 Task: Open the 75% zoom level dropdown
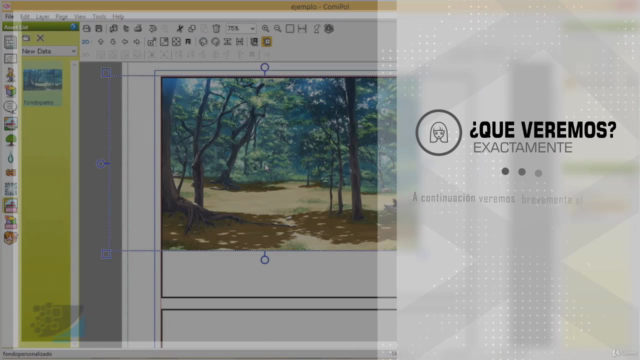point(241,29)
